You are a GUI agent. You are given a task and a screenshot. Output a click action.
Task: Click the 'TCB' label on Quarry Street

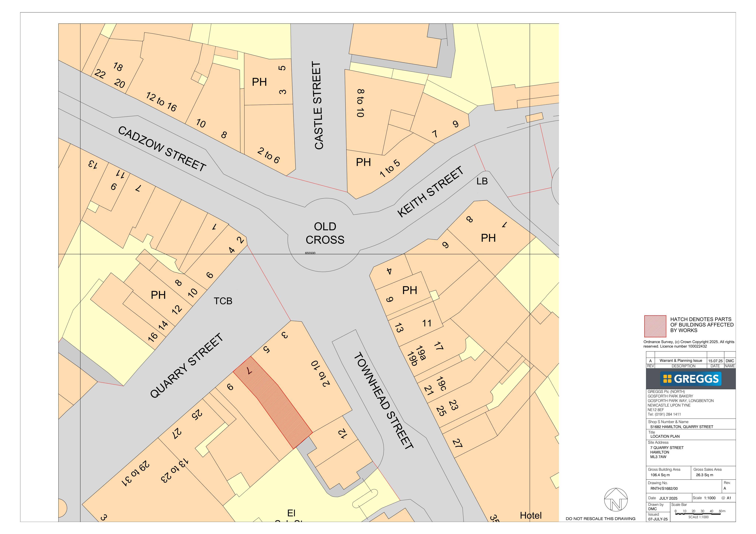tap(223, 301)
